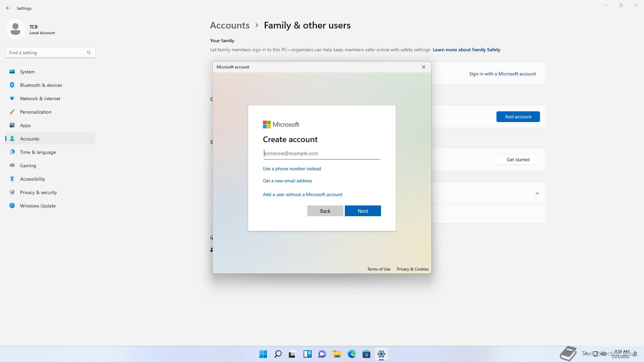Click the Privacy shield icon
The image size is (644, 362).
point(12,192)
